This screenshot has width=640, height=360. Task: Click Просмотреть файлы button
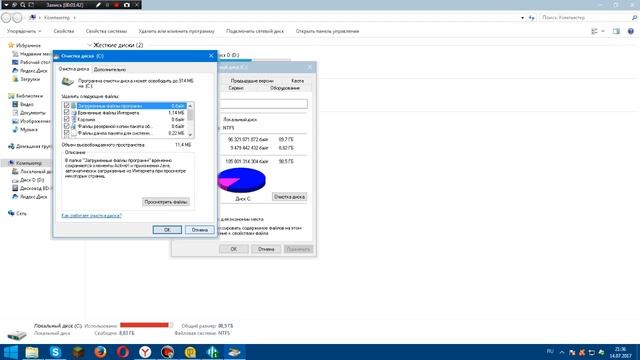166,202
